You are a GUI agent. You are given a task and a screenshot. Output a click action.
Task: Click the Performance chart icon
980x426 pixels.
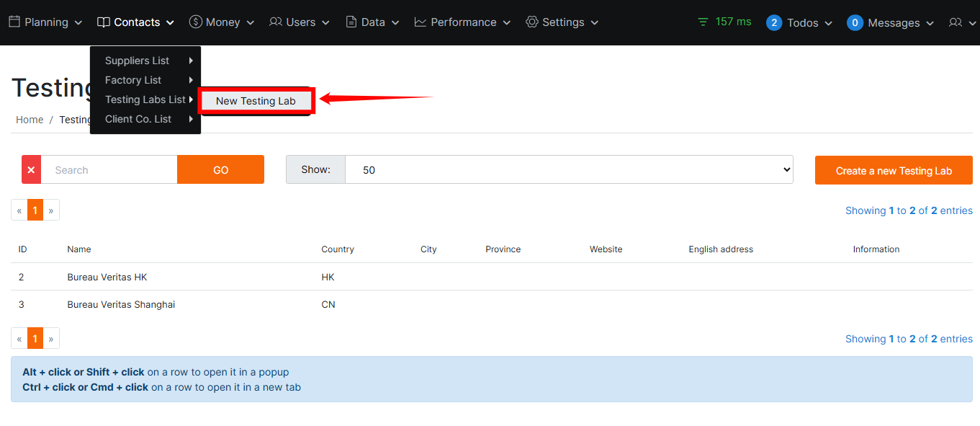(421, 22)
